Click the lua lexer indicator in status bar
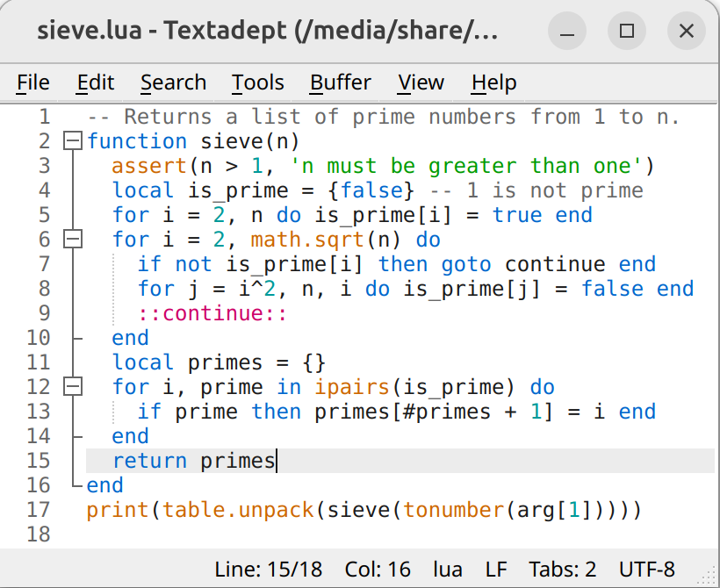The width and height of the screenshot is (720, 588). pyautogui.click(x=448, y=569)
